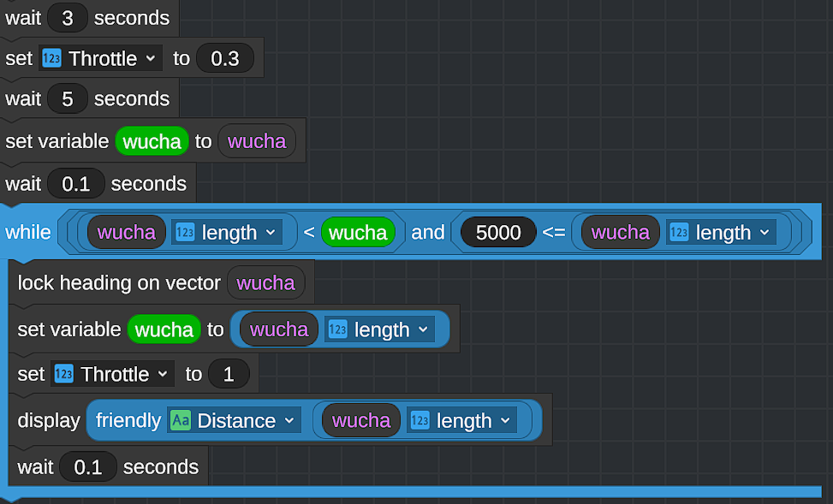Click the 123 length icon in the display block
The width and height of the screenshot is (833, 504).
coord(419,421)
